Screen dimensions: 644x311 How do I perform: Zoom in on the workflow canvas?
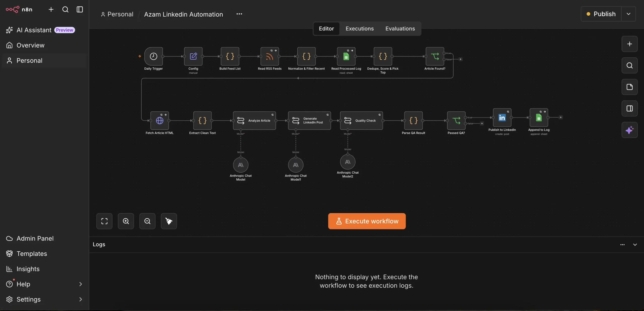tap(126, 221)
